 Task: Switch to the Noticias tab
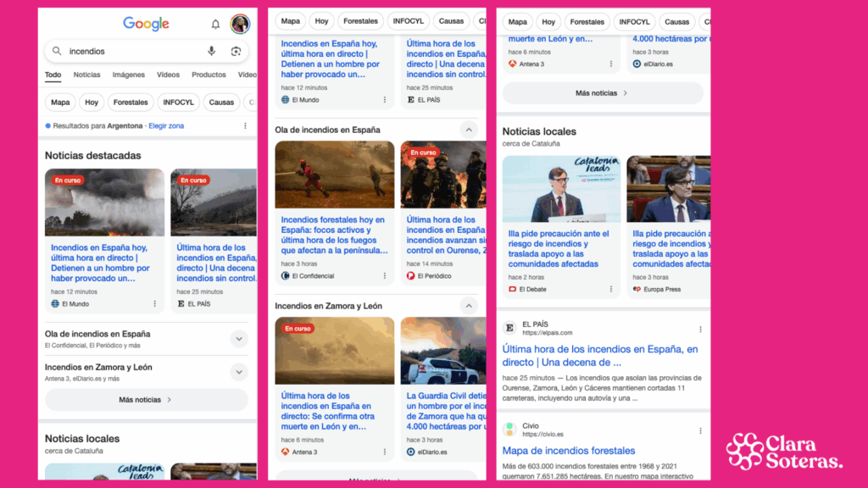pyautogui.click(x=87, y=75)
